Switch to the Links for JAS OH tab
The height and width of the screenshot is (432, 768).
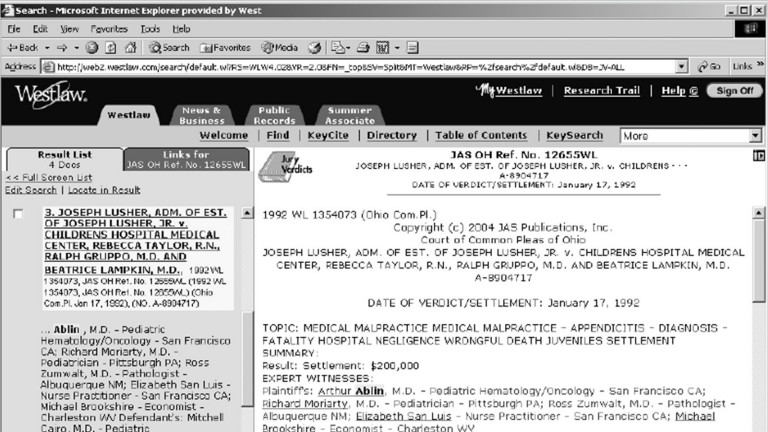[x=186, y=160]
